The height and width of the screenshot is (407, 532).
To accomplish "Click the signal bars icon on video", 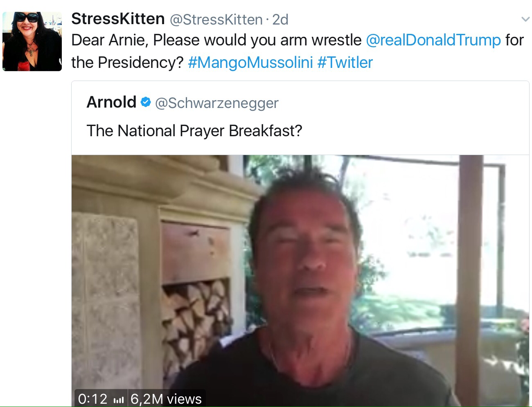I will coord(118,399).
